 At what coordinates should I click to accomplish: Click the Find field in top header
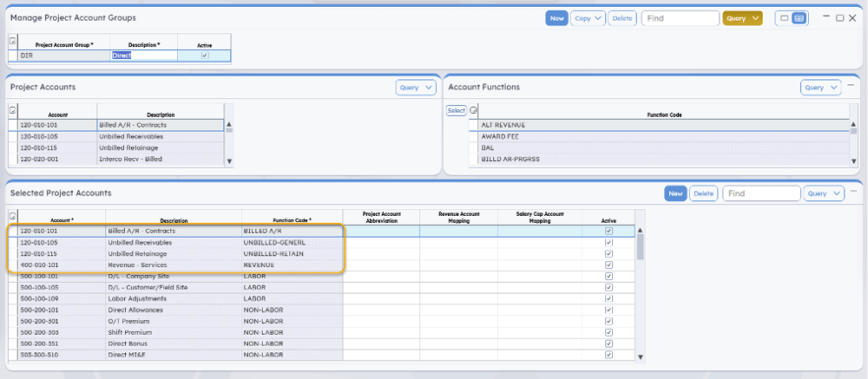click(681, 18)
